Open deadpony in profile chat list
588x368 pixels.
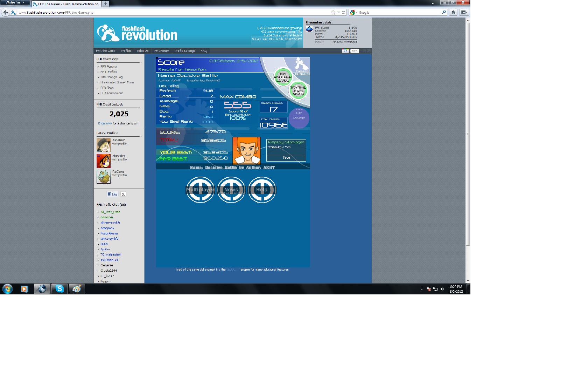[107, 228]
